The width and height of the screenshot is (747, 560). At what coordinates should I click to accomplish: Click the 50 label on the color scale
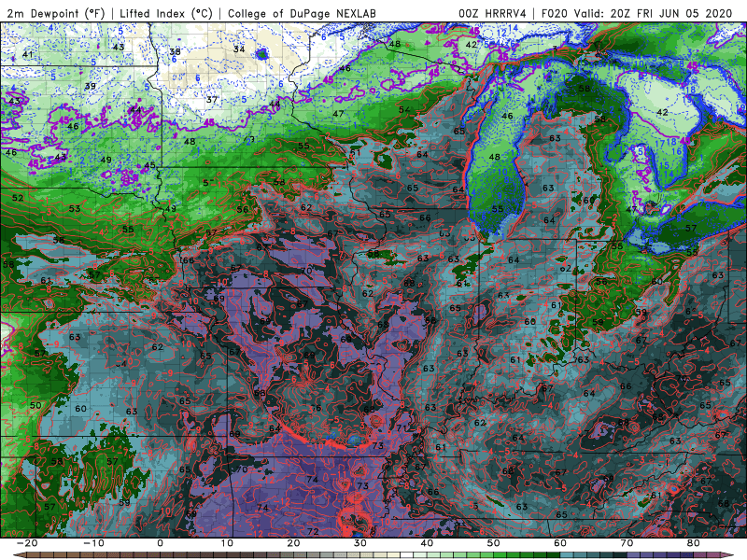[494, 543]
